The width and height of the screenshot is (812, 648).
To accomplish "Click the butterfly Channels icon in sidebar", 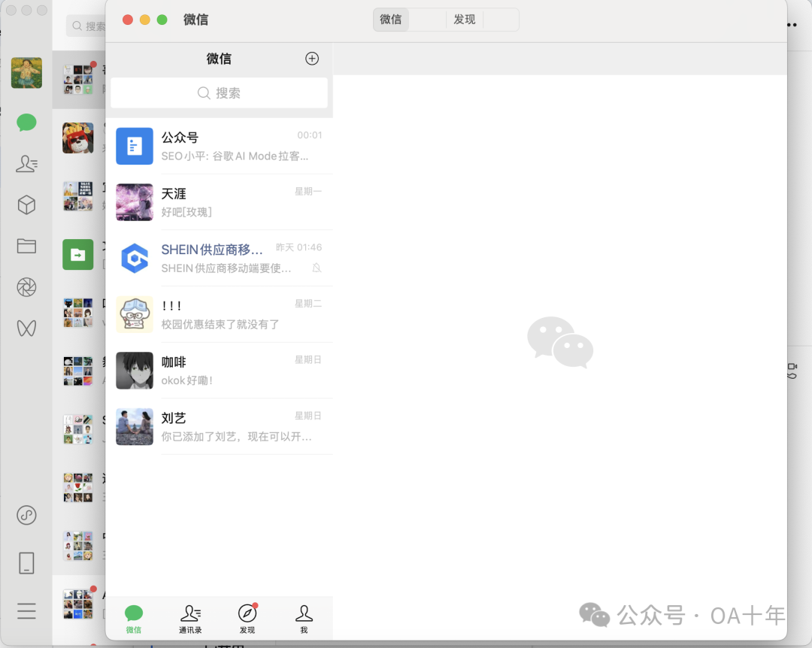I will [26, 328].
